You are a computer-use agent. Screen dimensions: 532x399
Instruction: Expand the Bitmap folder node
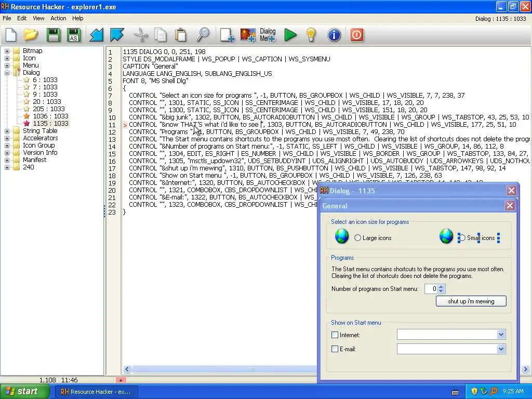[7, 51]
